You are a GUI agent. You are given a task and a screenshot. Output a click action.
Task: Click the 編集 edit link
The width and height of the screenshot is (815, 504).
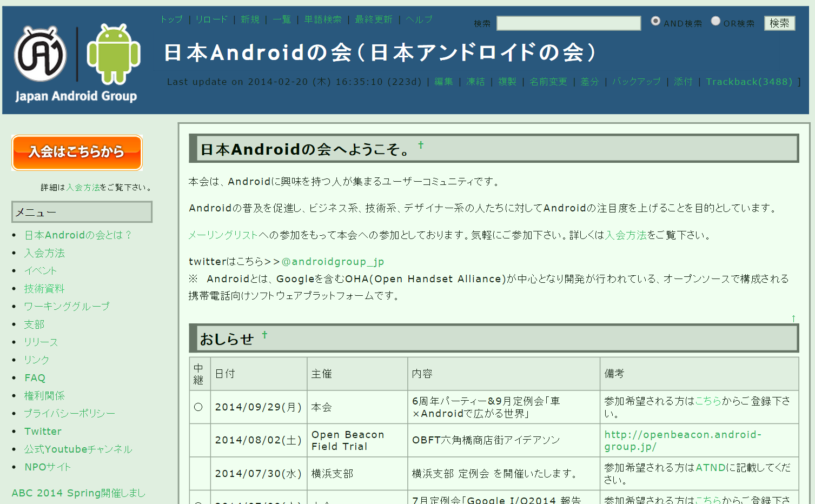point(443,82)
